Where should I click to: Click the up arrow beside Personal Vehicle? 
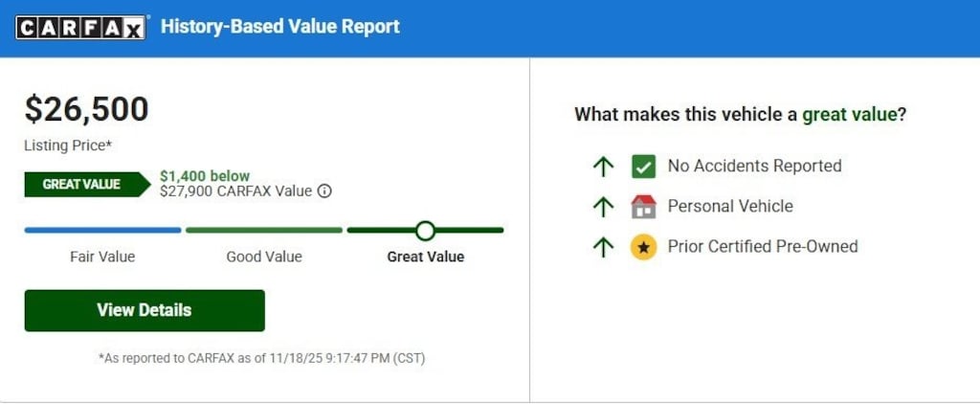(x=603, y=207)
